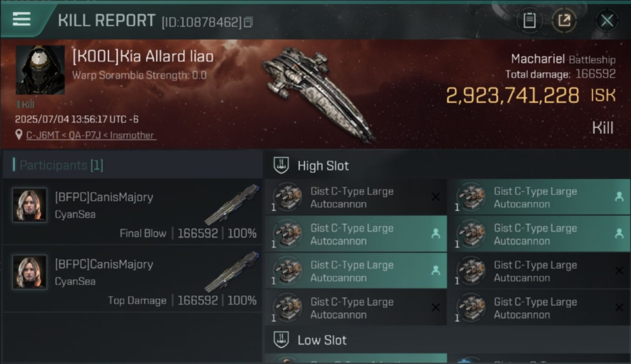Close the kill report with X icon
The width and height of the screenshot is (631, 364).
coord(607,20)
